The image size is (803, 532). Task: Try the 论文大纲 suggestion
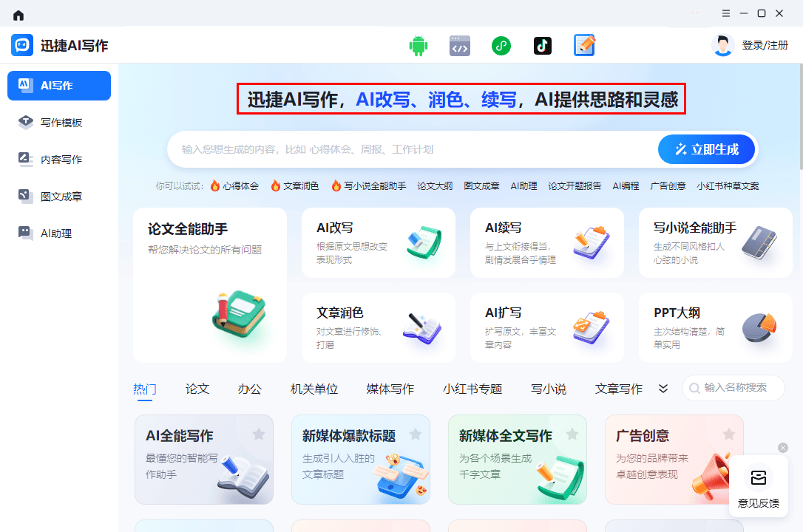[435, 185]
